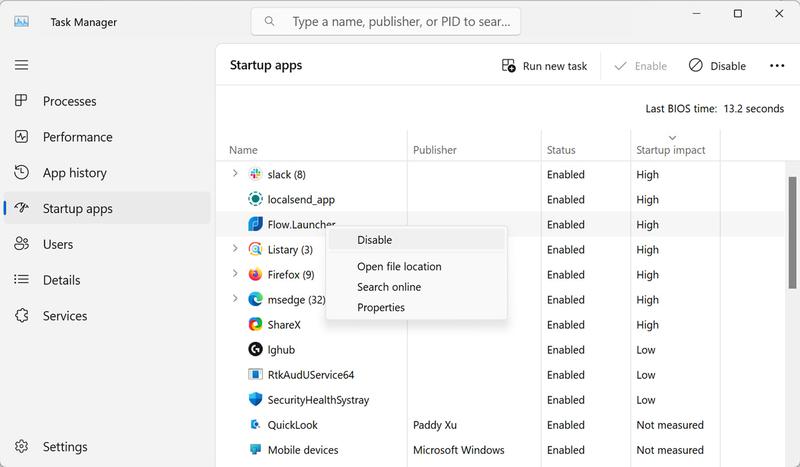Click the Run new task button
800x467 pixels.
tap(544, 66)
